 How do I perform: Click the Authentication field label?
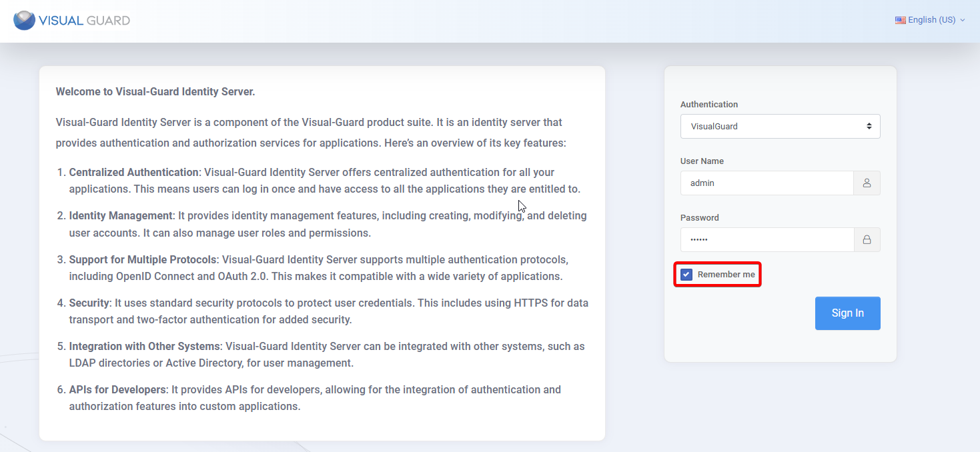point(708,105)
